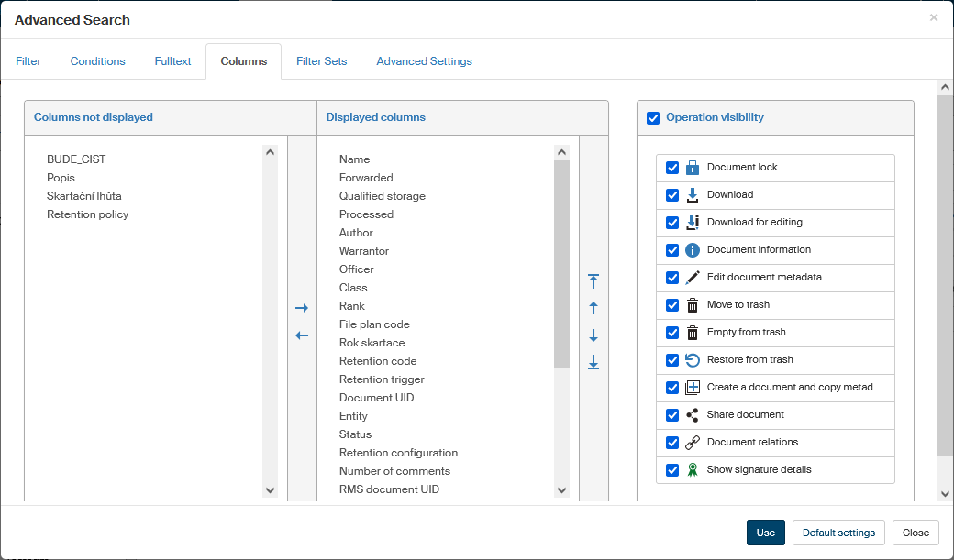Click the move-to-bottom arrow icon
Viewport: 954px width, 560px height.
593,363
